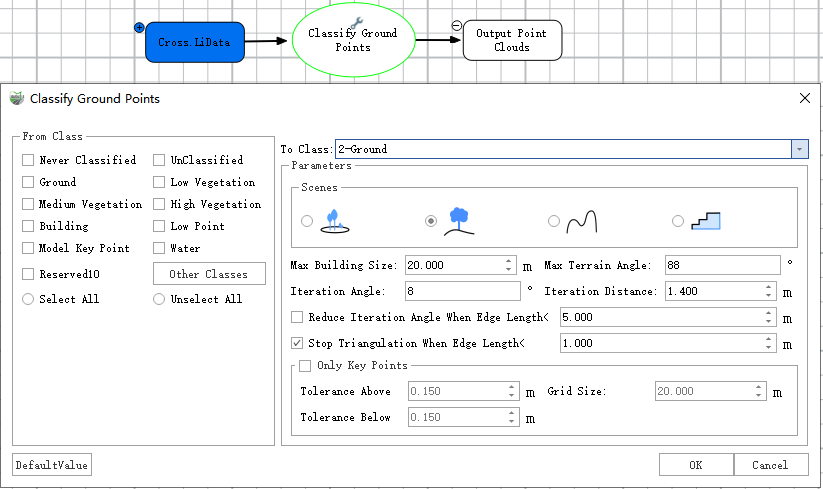This screenshot has height=489, width=823.
Task: Increase the Max Building Size spinner value
Action: (x=510, y=261)
